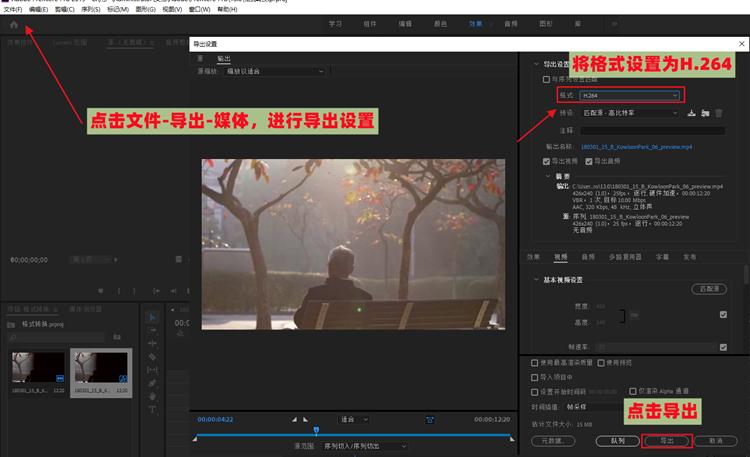Click the Set Out Point triangle in the export preview
Screen dimensions: 750x457
click(306, 420)
